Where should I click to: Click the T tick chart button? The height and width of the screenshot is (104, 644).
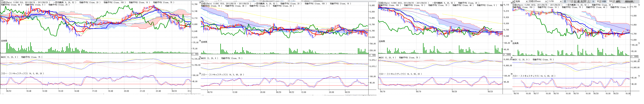pos(588,1)
